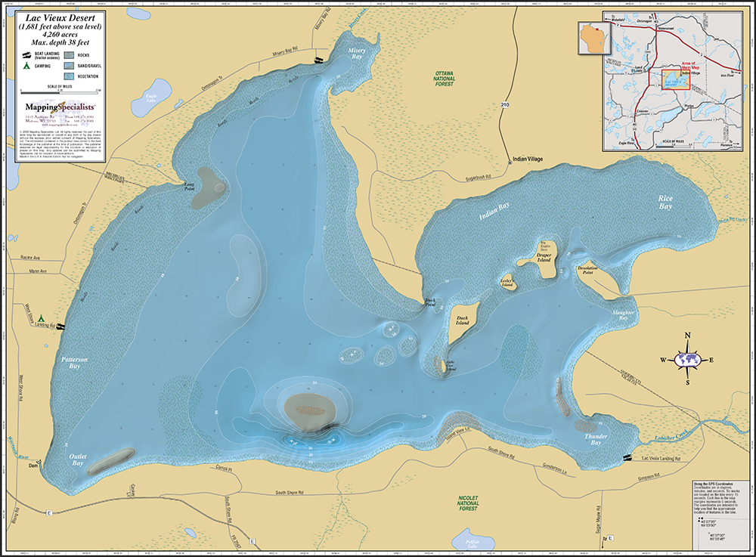
Task: Click the boat landing icon at Lac Vieux Landing Rd
Action: point(627,457)
